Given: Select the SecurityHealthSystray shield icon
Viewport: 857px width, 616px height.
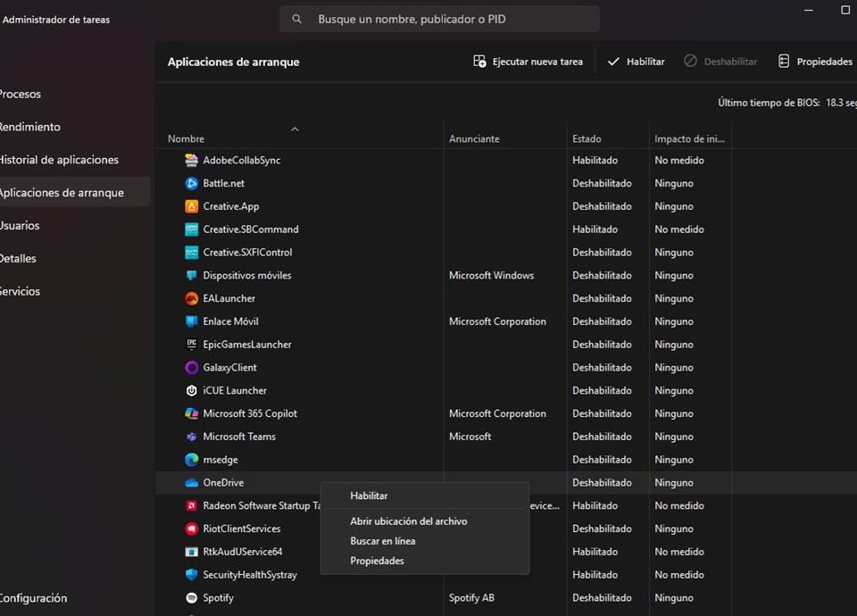Looking at the screenshot, I should point(191,575).
